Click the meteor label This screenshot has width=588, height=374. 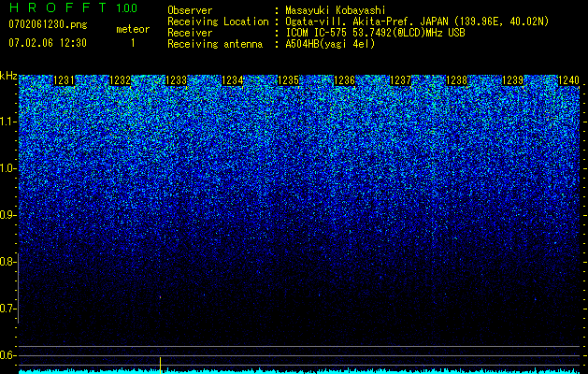[133, 29]
